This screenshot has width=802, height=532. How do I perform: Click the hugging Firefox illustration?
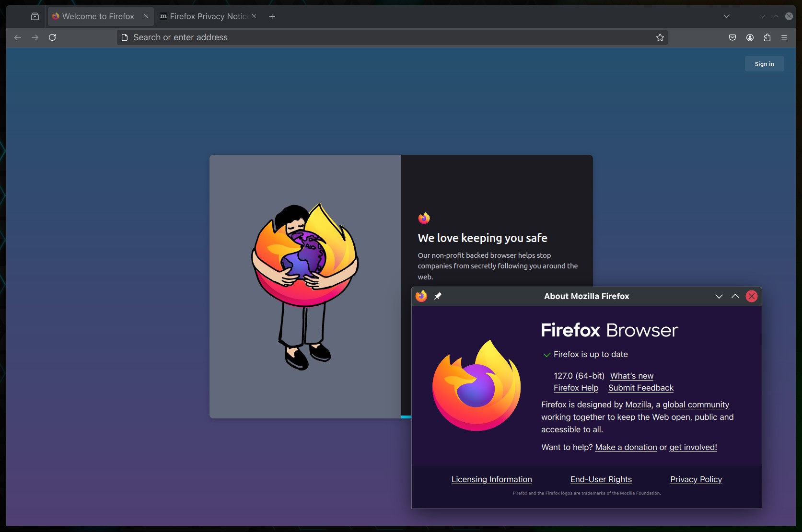[305, 287]
